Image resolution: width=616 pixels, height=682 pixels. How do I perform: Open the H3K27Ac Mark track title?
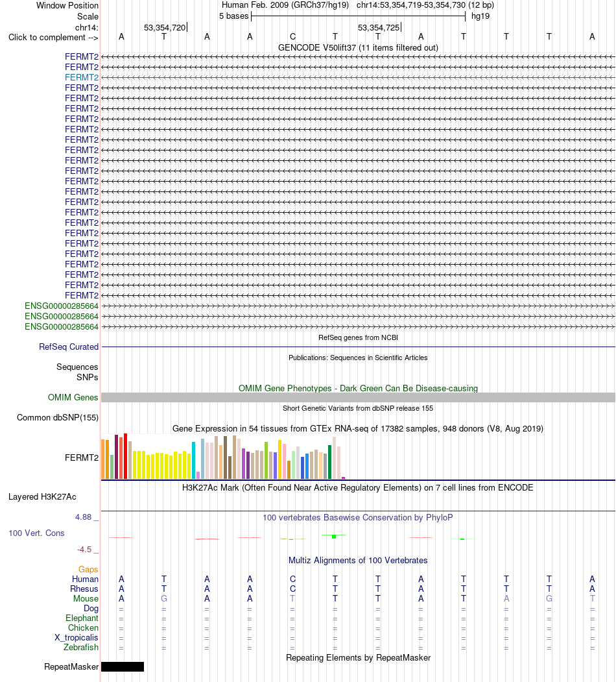(358, 487)
